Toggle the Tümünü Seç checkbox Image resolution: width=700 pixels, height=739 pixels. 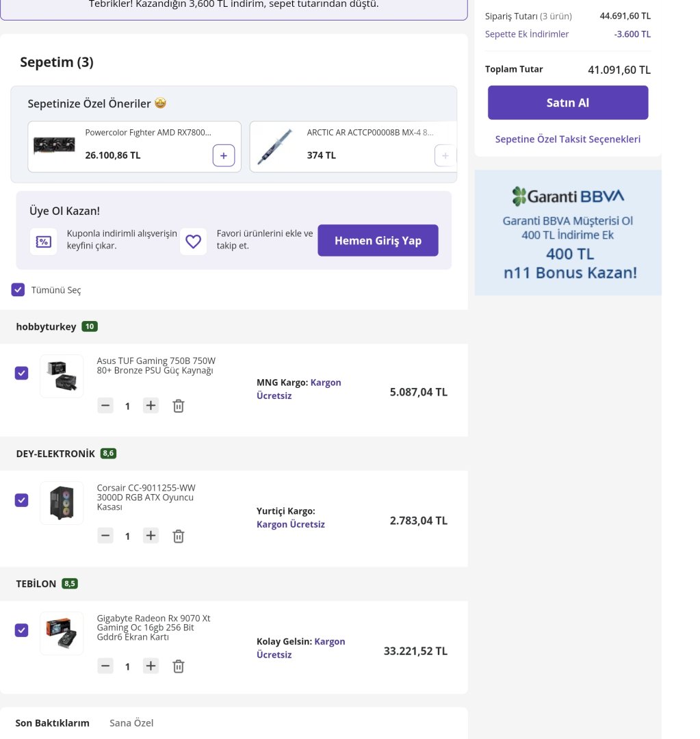coord(18,289)
